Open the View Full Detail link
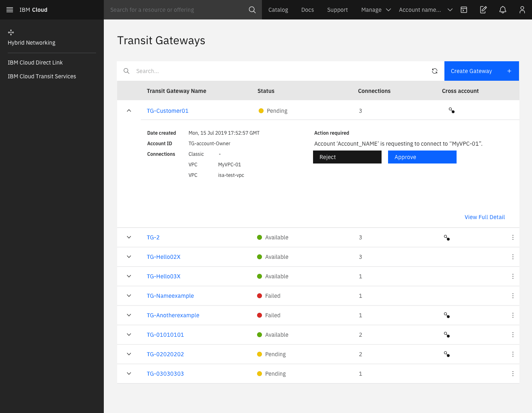 485,217
